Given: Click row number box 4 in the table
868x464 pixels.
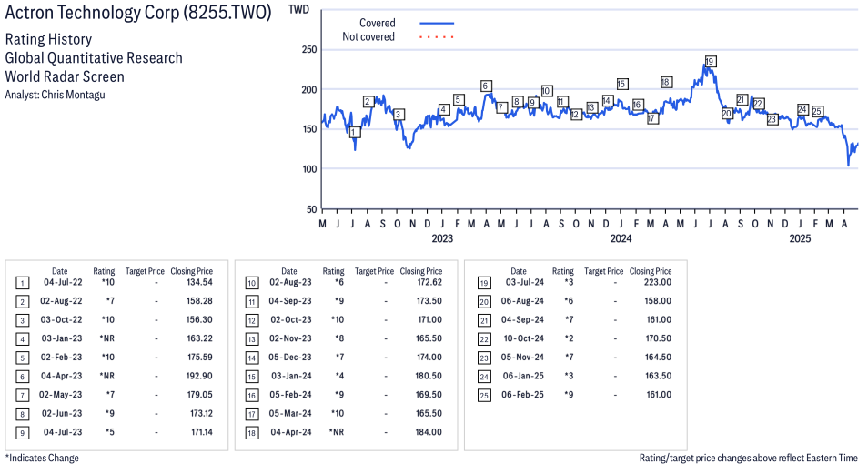Looking at the screenshot, I should [22, 339].
